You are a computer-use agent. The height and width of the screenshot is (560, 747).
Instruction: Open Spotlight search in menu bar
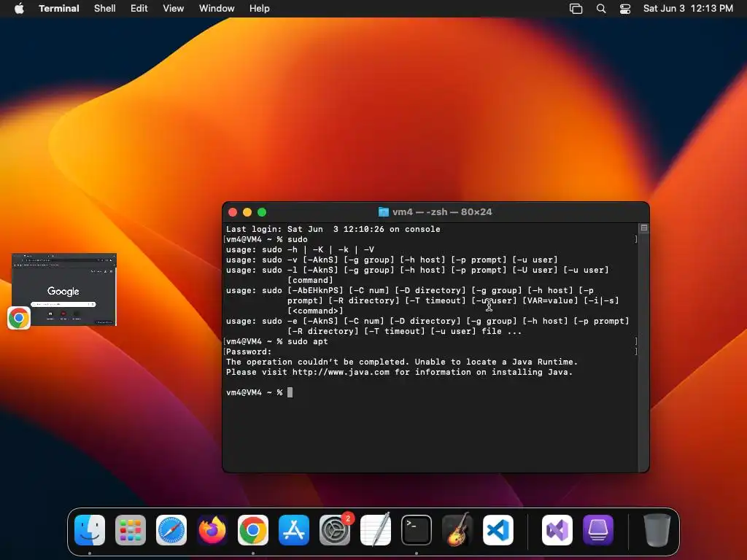pos(601,9)
